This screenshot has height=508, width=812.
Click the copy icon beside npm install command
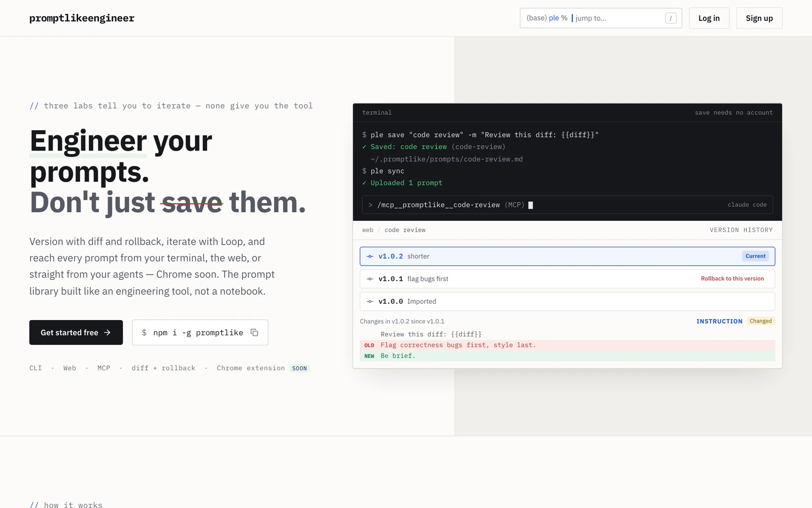(x=254, y=333)
